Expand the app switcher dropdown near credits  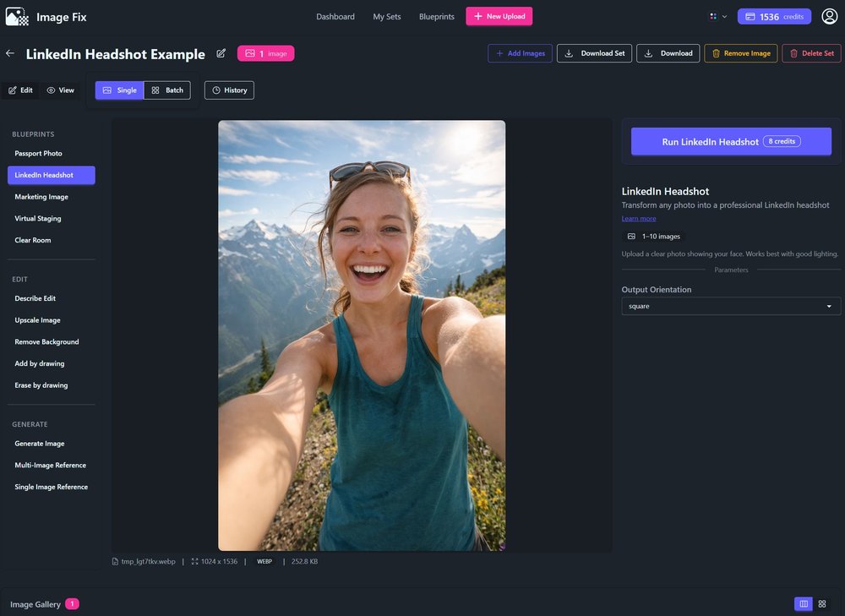(x=717, y=16)
